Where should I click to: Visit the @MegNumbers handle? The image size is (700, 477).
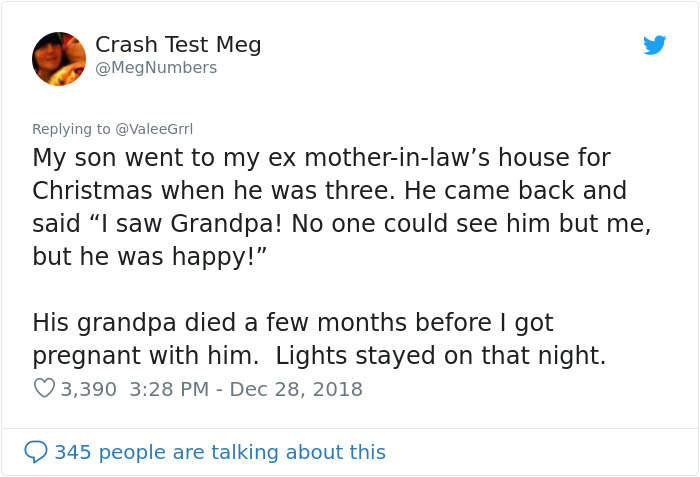click(156, 68)
